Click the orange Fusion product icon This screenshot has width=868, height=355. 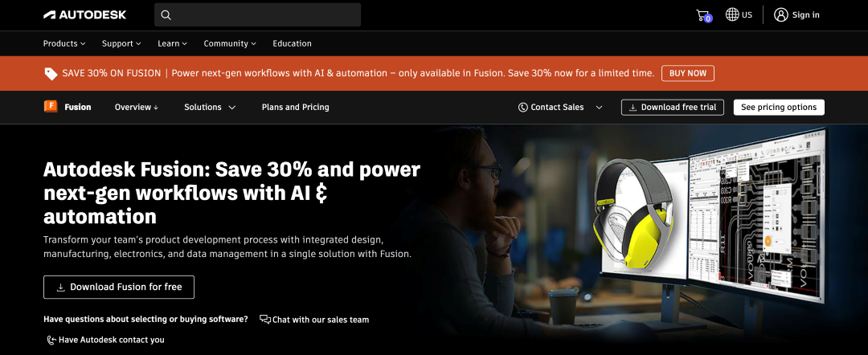[x=51, y=107]
